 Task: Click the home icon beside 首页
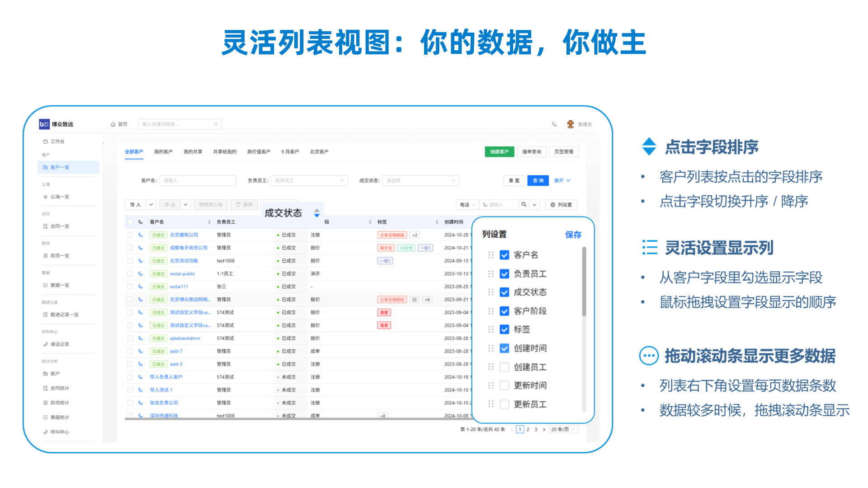113,124
